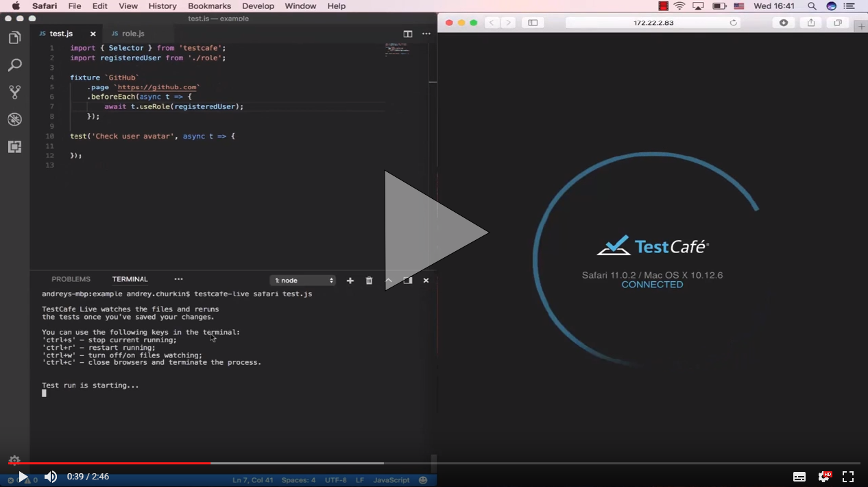Open the Explorer in the activity bar
Viewport: 868px width, 487px height.
click(x=14, y=37)
